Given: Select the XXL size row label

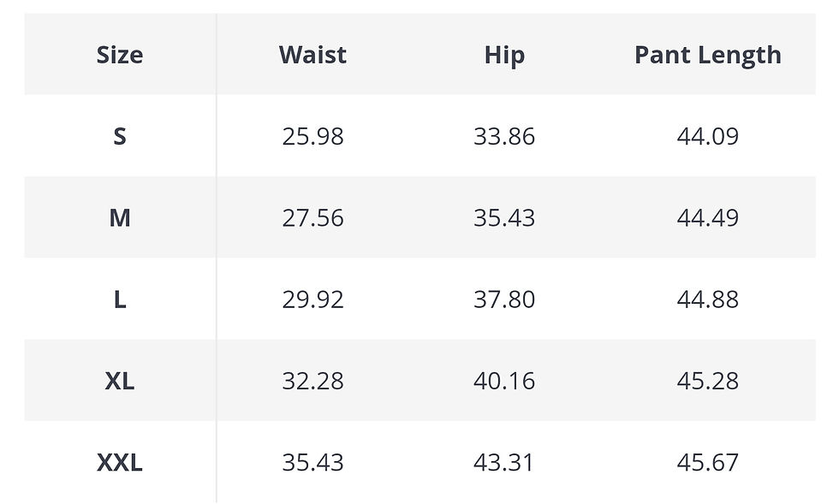Looking at the screenshot, I should [120, 462].
